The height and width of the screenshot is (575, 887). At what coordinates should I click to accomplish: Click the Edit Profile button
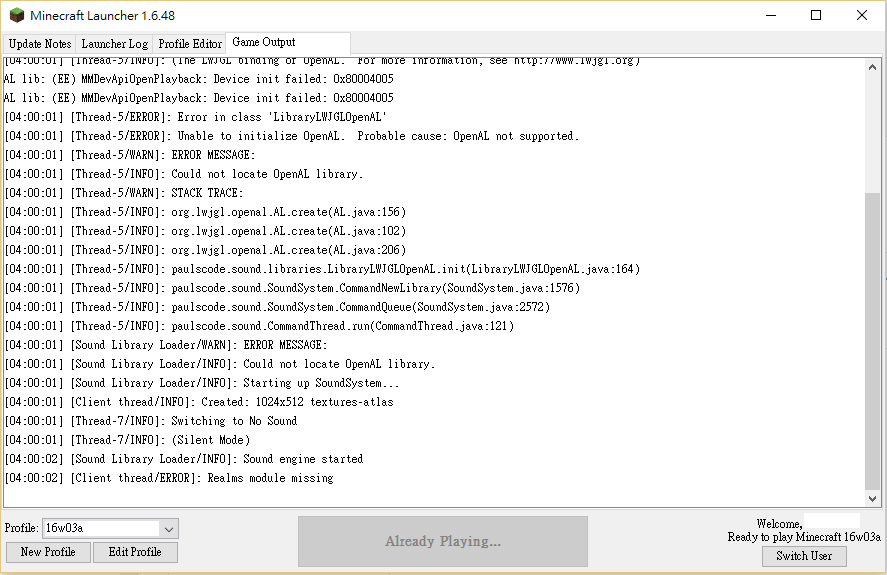point(135,552)
